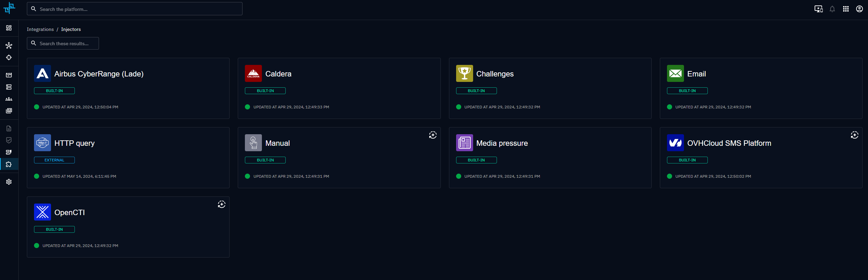Open the clapperboard scenarios icon in sidebar
868x280 pixels.
click(9, 75)
